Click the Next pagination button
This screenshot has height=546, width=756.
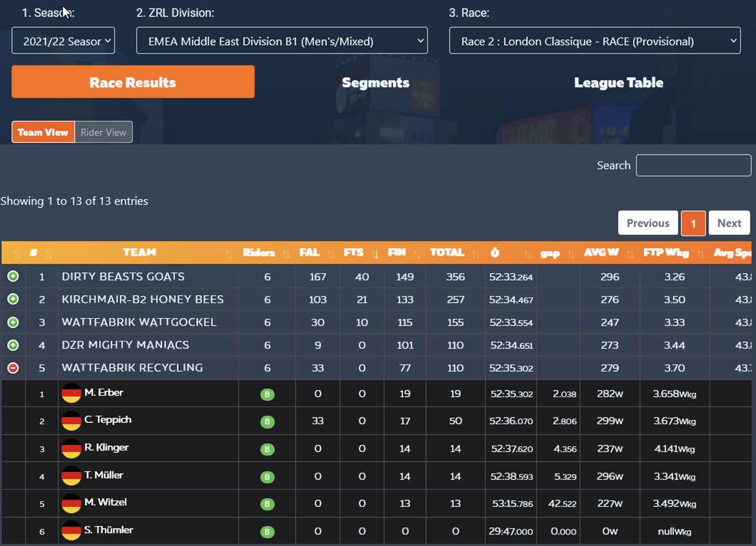coord(728,223)
